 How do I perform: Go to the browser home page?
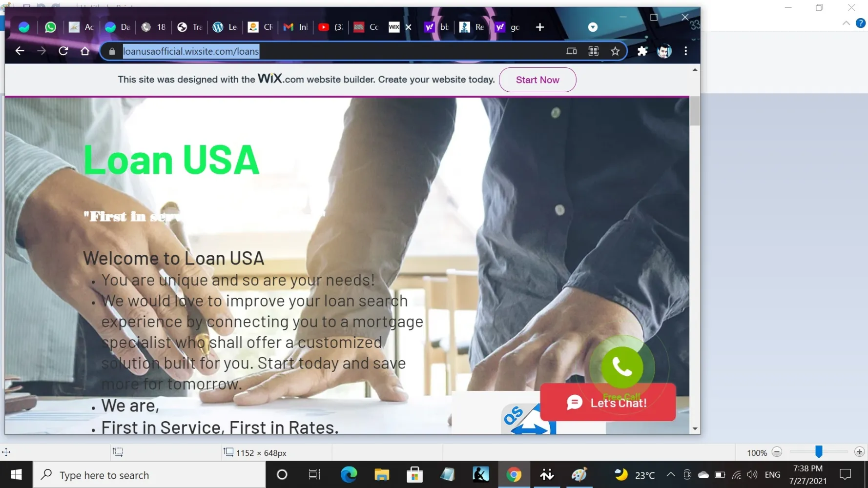pos(85,51)
